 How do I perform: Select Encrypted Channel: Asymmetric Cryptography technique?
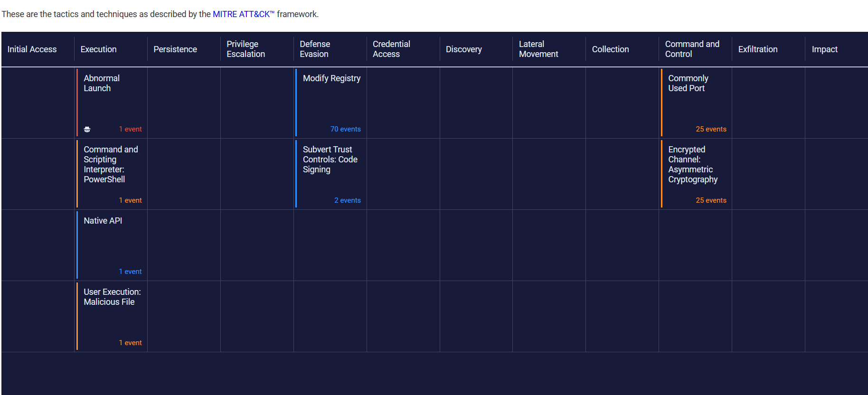pyautogui.click(x=696, y=174)
